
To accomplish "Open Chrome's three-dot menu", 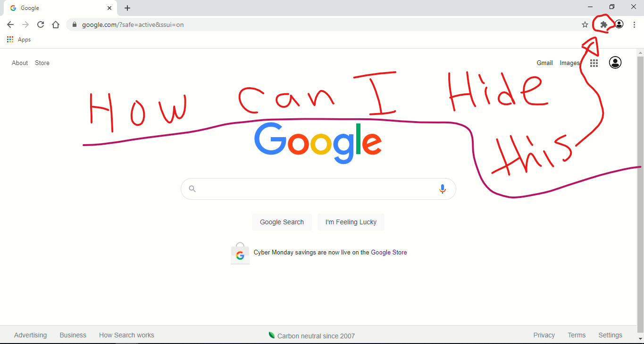I will (634, 25).
